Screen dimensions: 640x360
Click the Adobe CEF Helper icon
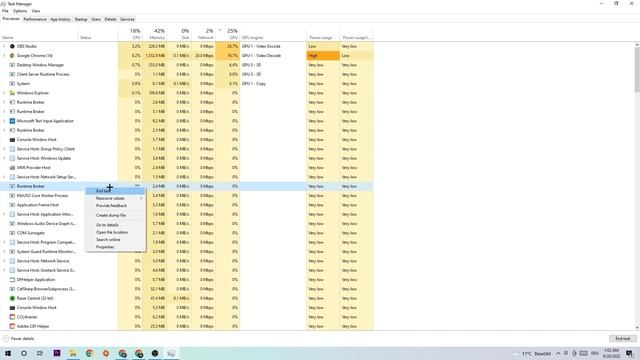click(x=12, y=327)
